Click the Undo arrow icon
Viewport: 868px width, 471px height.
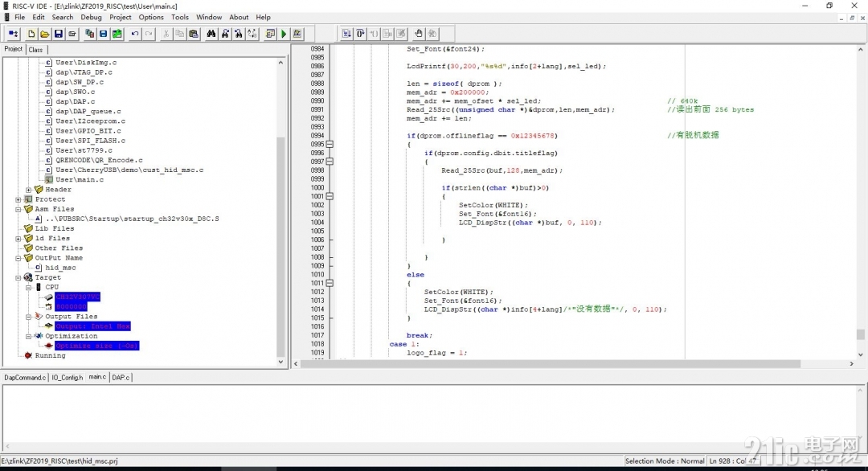pos(134,34)
